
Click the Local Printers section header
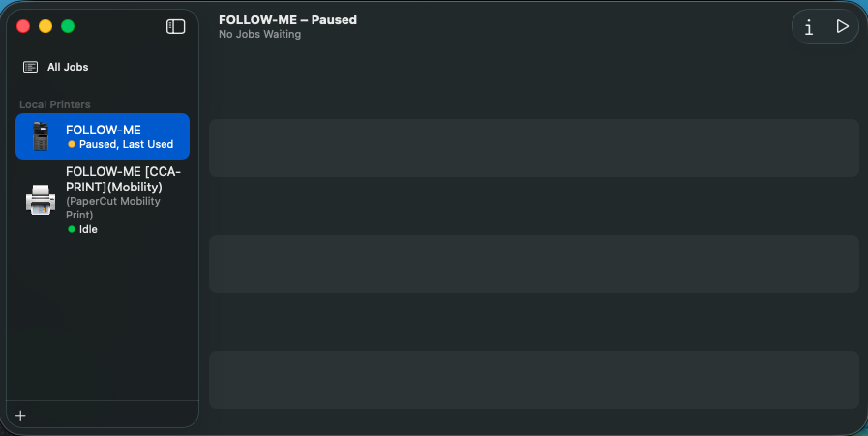pos(55,104)
